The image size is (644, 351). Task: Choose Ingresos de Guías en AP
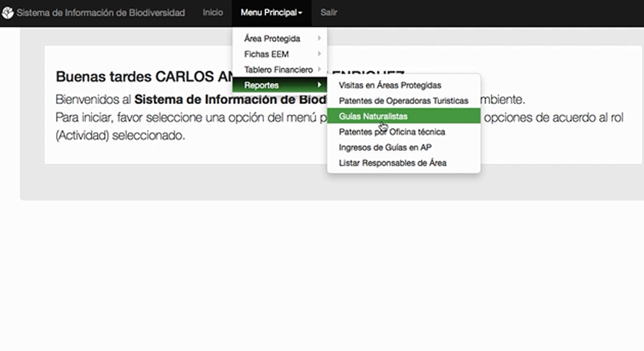click(385, 148)
